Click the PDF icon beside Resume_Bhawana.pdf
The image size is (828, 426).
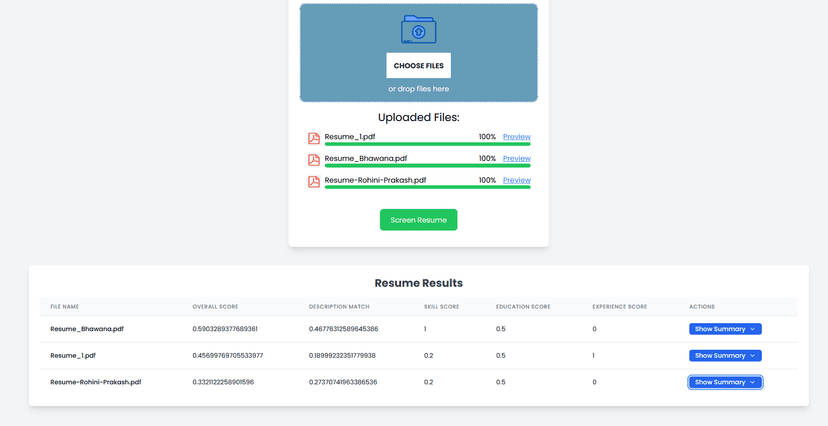[x=313, y=160]
